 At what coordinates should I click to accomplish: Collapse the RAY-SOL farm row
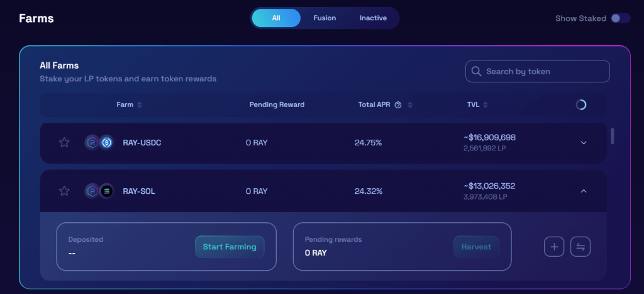tap(584, 191)
